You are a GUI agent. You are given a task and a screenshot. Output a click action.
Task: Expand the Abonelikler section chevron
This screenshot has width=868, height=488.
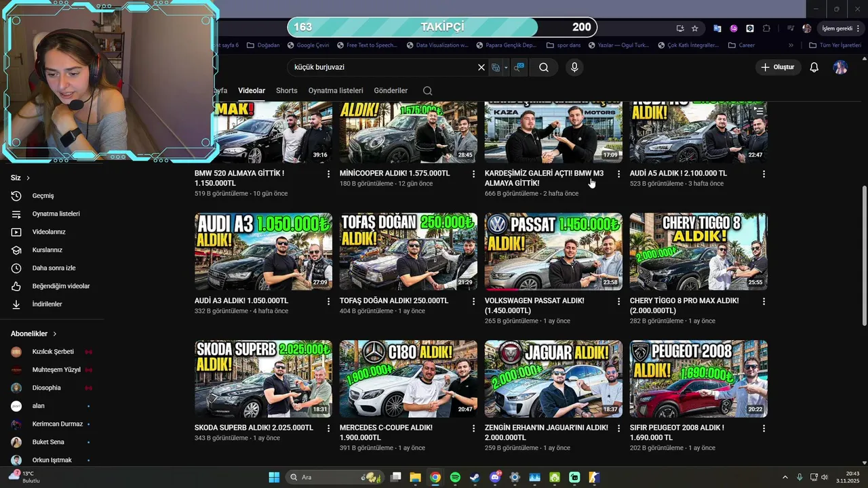click(x=55, y=334)
